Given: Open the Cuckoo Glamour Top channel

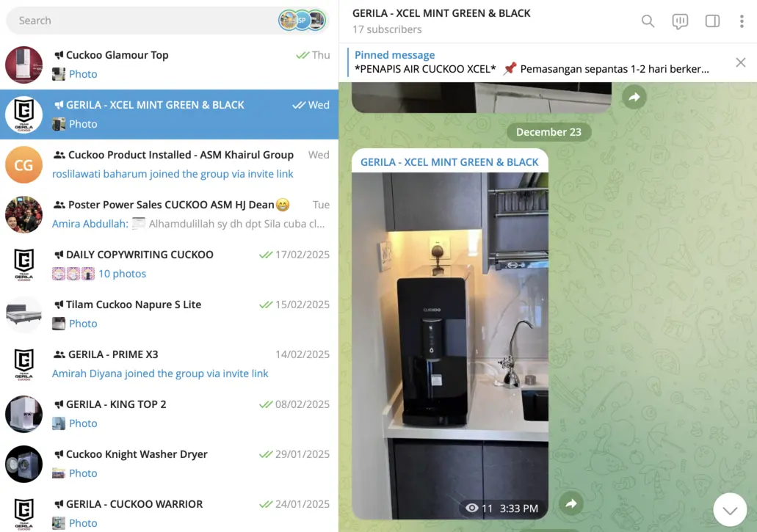Looking at the screenshot, I should click(169, 65).
